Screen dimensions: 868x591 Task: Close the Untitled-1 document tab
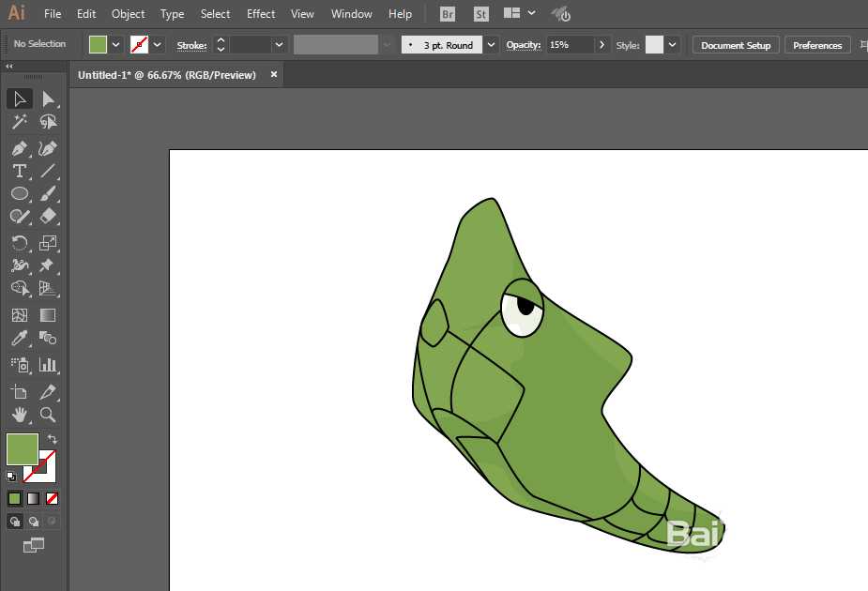point(274,75)
